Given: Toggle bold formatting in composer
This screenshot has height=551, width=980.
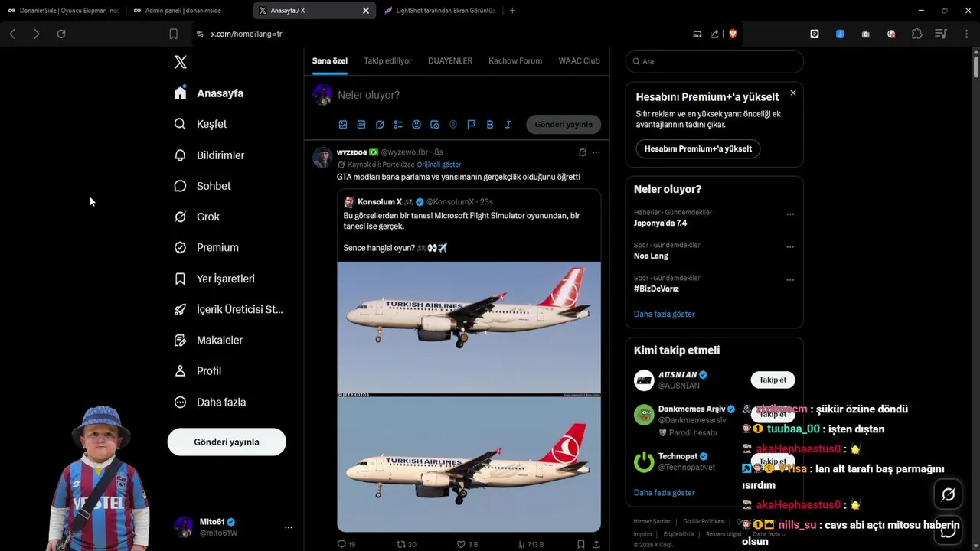Looking at the screenshot, I should 490,125.
